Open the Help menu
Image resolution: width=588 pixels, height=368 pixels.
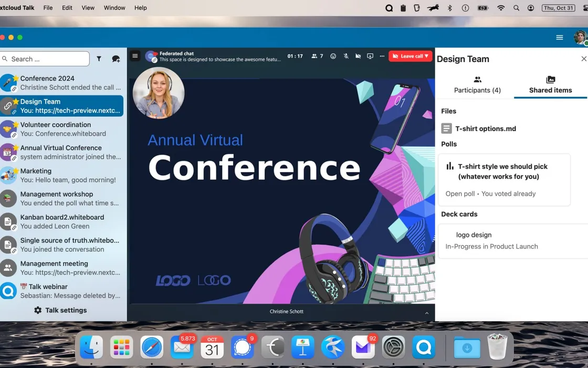141,7
